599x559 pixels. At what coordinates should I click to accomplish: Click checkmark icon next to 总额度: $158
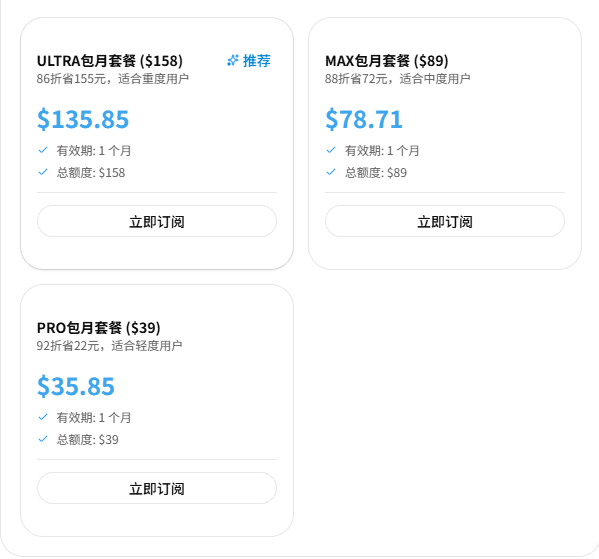tap(43, 172)
